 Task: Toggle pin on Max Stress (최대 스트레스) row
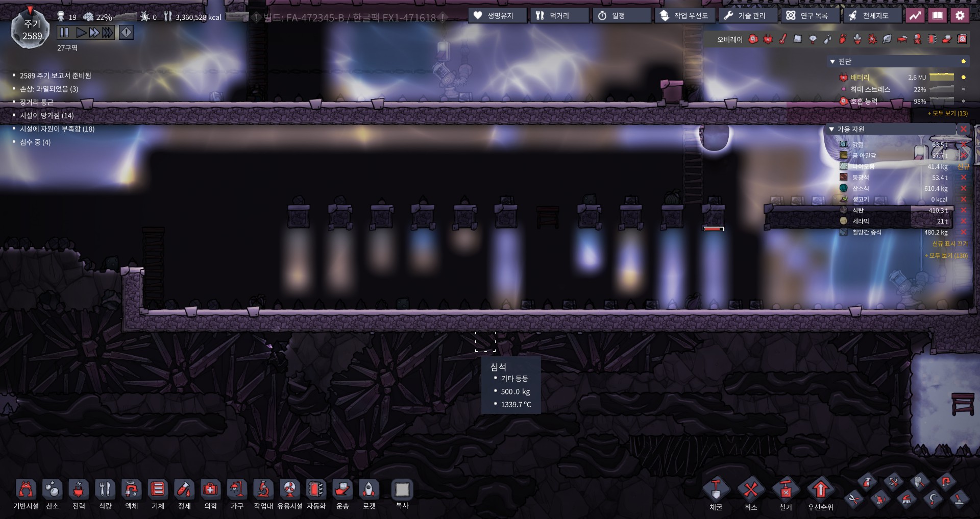(x=963, y=89)
